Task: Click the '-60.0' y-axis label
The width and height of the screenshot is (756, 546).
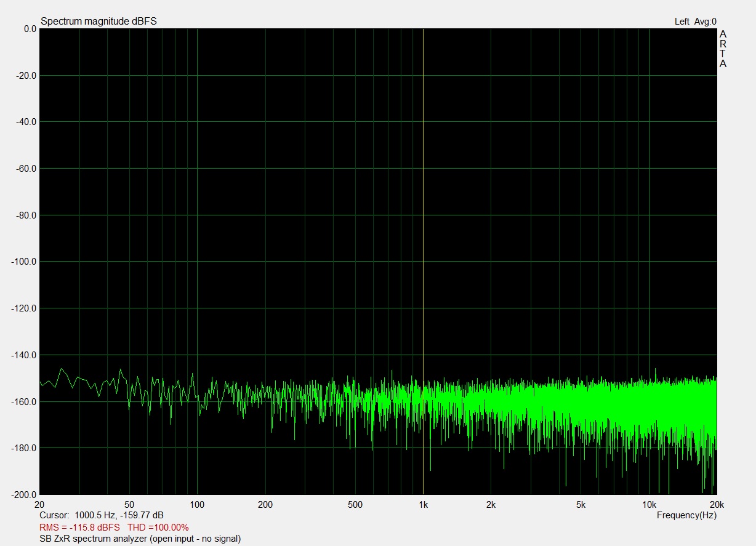Action: [26, 169]
